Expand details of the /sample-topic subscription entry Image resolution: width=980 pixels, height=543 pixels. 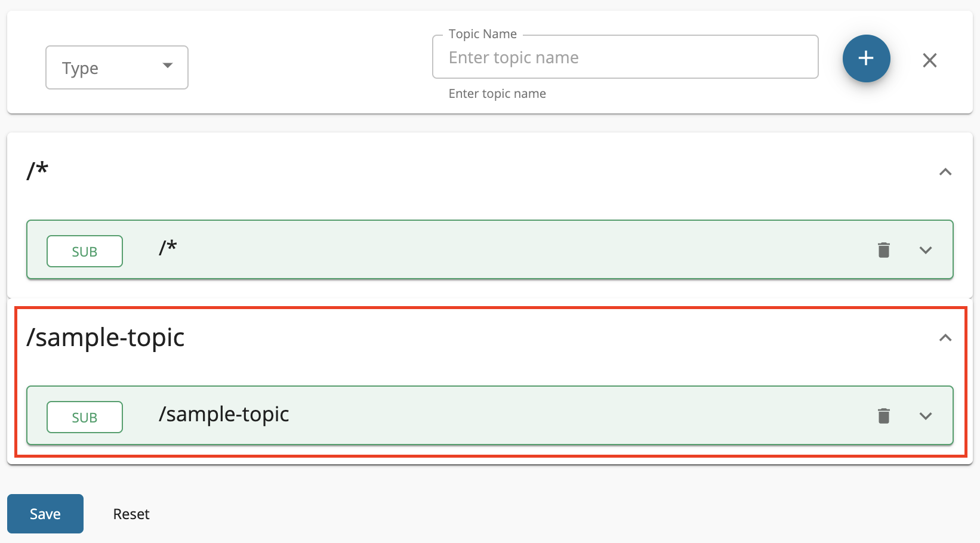tap(926, 416)
